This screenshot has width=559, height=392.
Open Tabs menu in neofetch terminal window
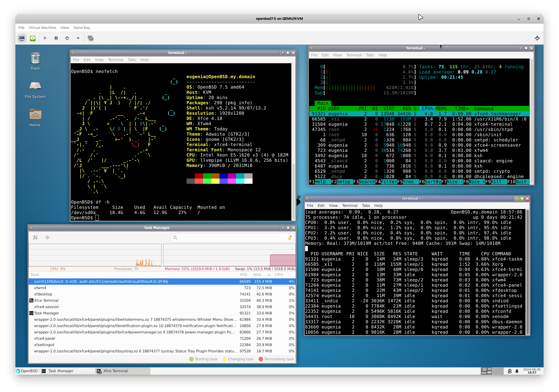[x=132, y=60]
